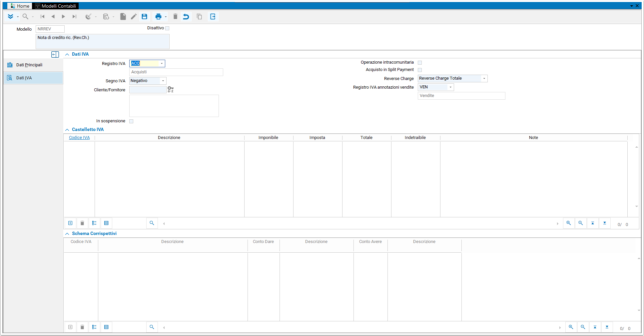Zoom in on the Schema Corrispettivi grid
The image size is (644, 336).
(571, 327)
